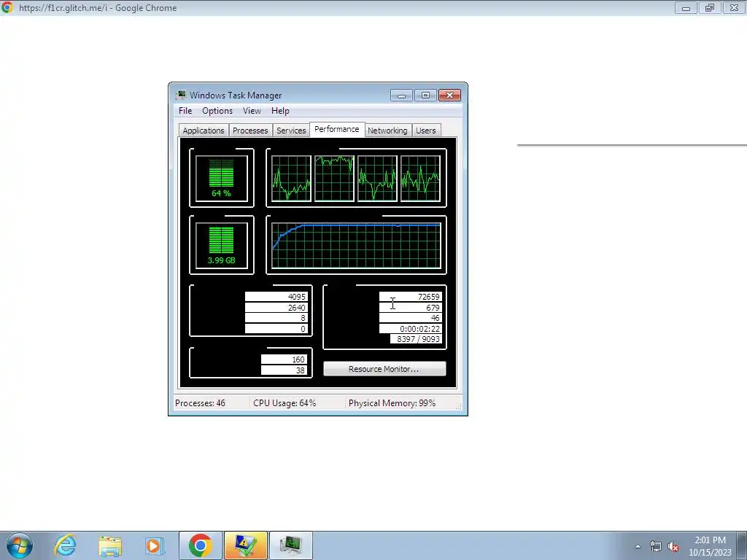Switch to Google Chrome in the taskbar
Image resolution: width=747 pixels, height=560 pixels.
point(200,545)
